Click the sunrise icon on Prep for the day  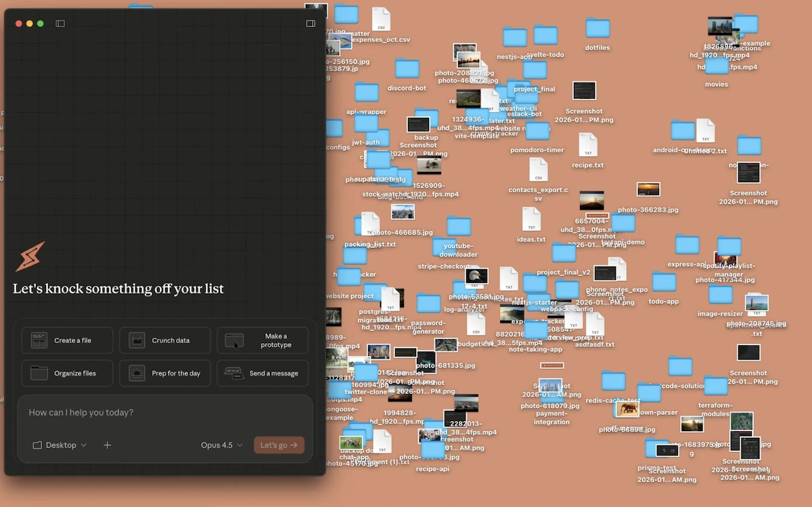(x=137, y=373)
